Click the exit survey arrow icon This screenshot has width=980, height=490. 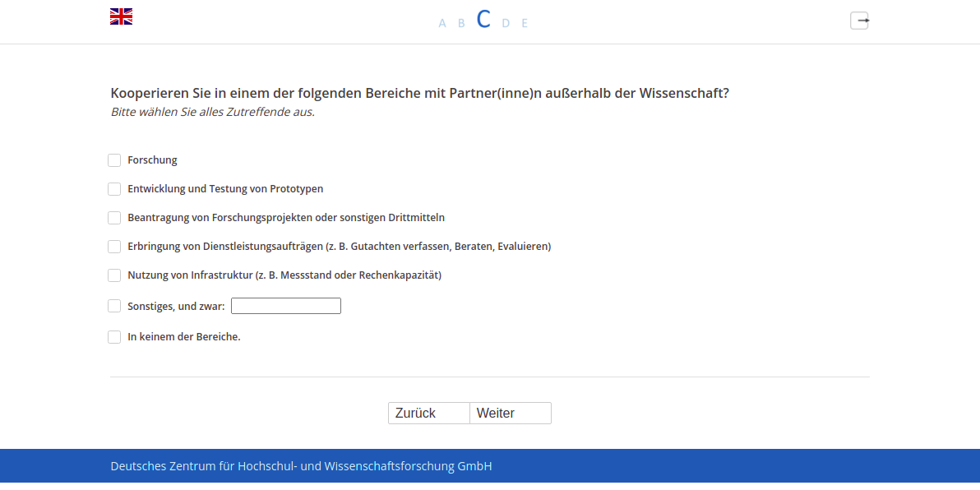(x=859, y=21)
